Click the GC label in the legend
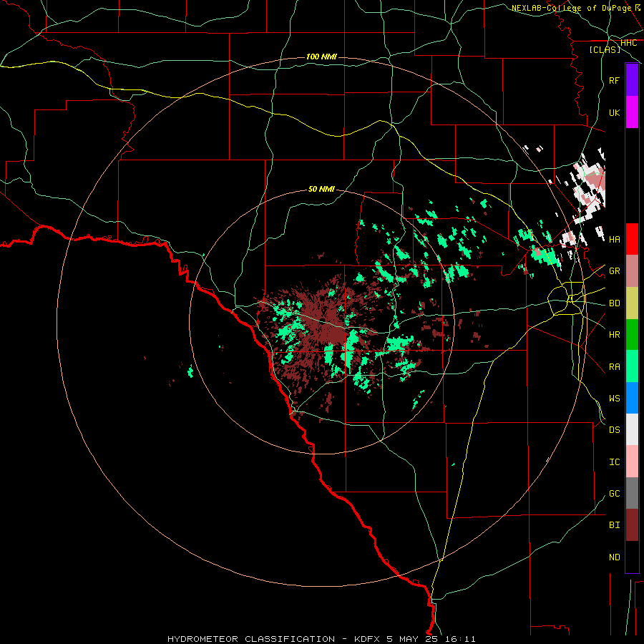This screenshot has width=644, height=644. (x=614, y=494)
